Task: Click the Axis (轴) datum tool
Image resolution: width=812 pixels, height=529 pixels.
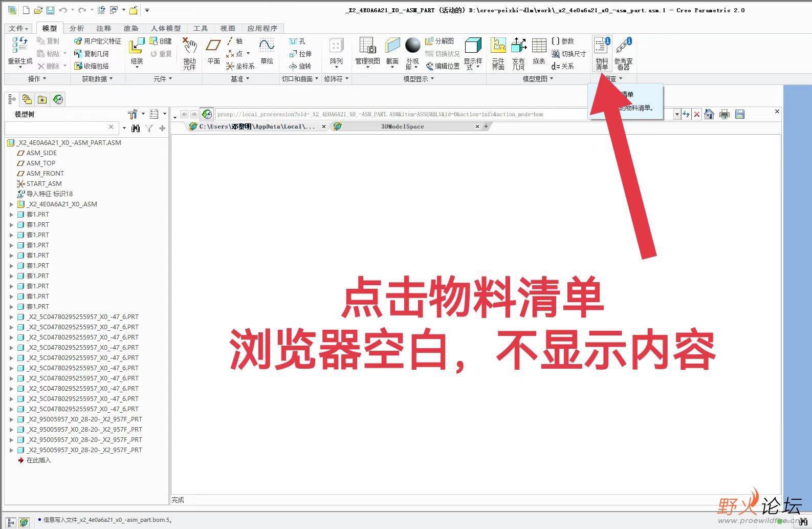Action: (x=235, y=41)
